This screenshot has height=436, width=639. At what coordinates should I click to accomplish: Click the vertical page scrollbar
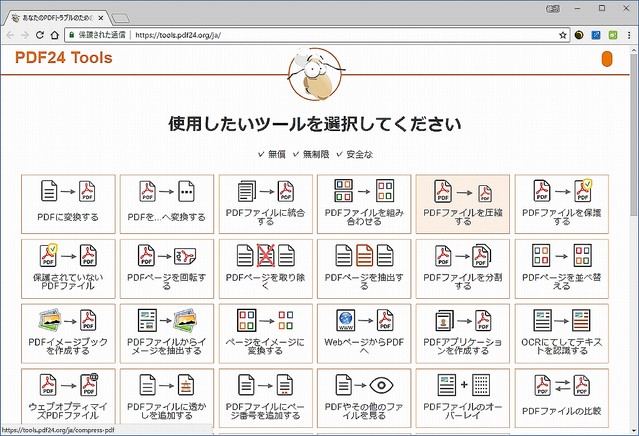click(633, 200)
